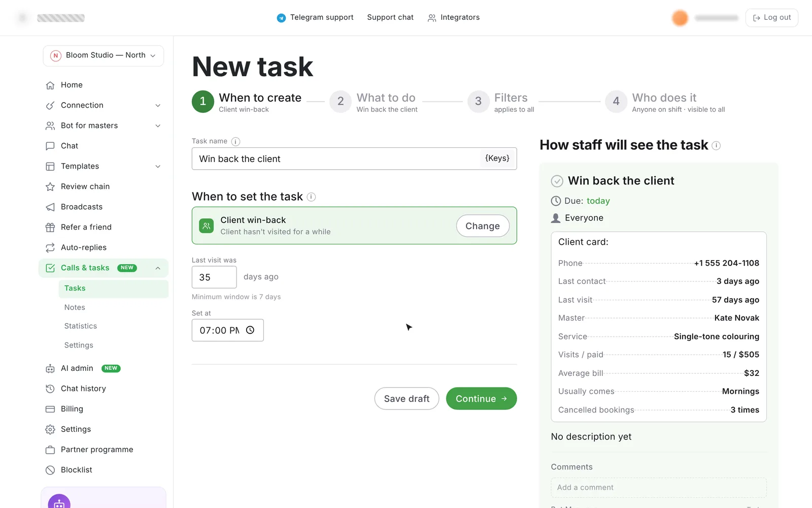This screenshot has width=812, height=508.
Task: Expand the Bot for masters chevron
Action: 158,125
